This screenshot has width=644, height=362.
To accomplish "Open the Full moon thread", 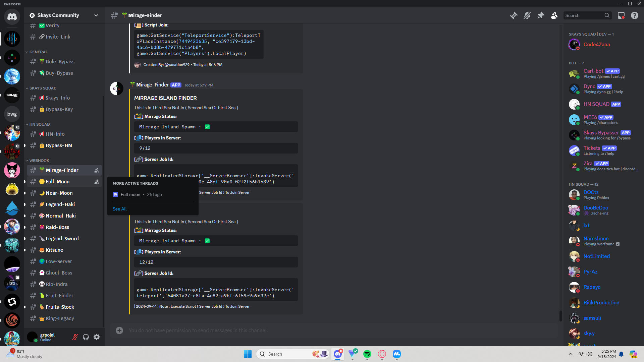I will pyautogui.click(x=153, y=194).
